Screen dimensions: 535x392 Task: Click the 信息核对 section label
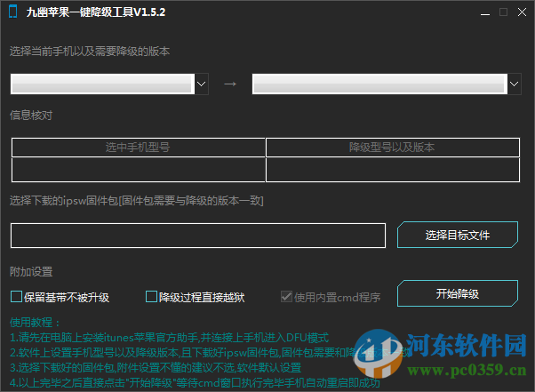click(31, 116)
